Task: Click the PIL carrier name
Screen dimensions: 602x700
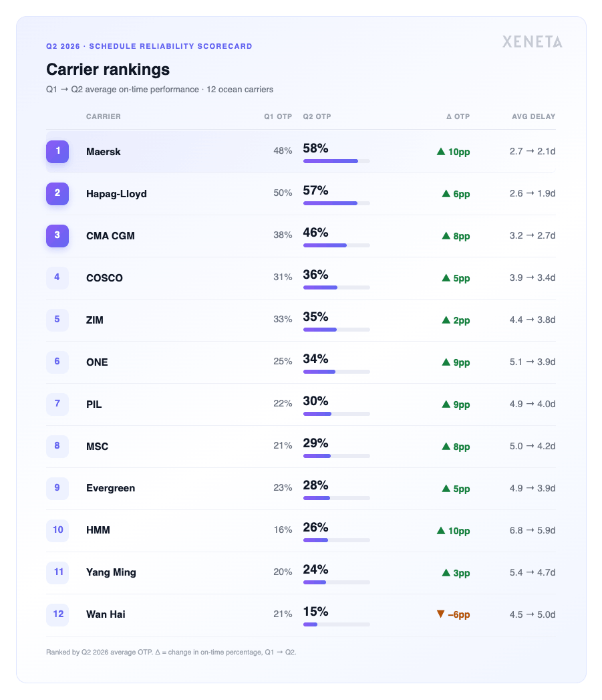Action: [94, 404]
